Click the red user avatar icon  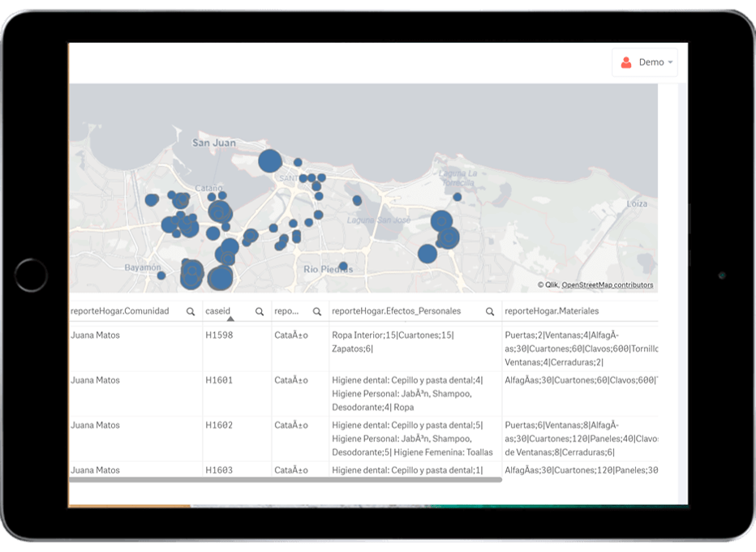point(625,62)
